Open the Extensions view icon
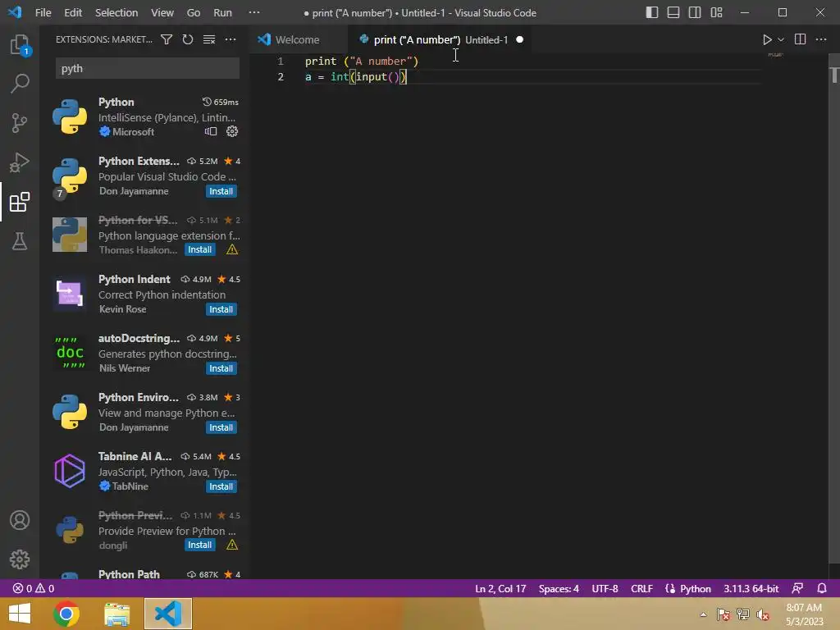Viewport: 840px width, 630px height. point(20,202)
